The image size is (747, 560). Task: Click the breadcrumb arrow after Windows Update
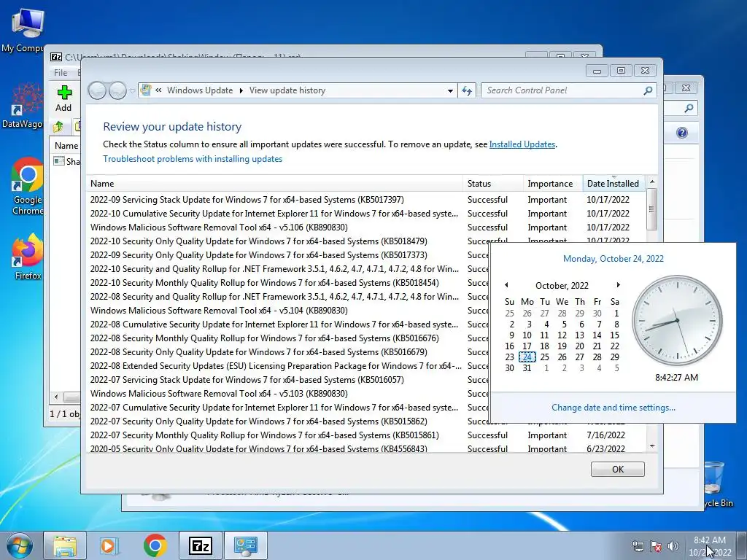pyautogui.click(x=241, y=90)
